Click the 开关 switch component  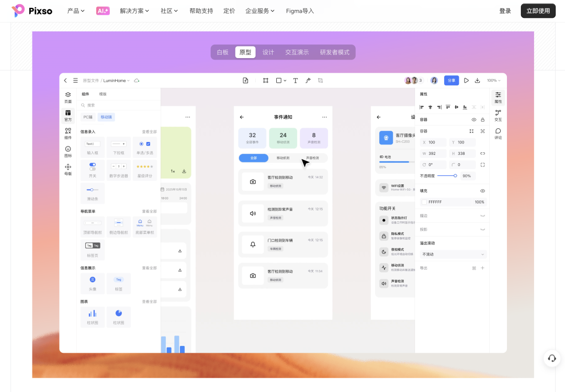(93, 170)
